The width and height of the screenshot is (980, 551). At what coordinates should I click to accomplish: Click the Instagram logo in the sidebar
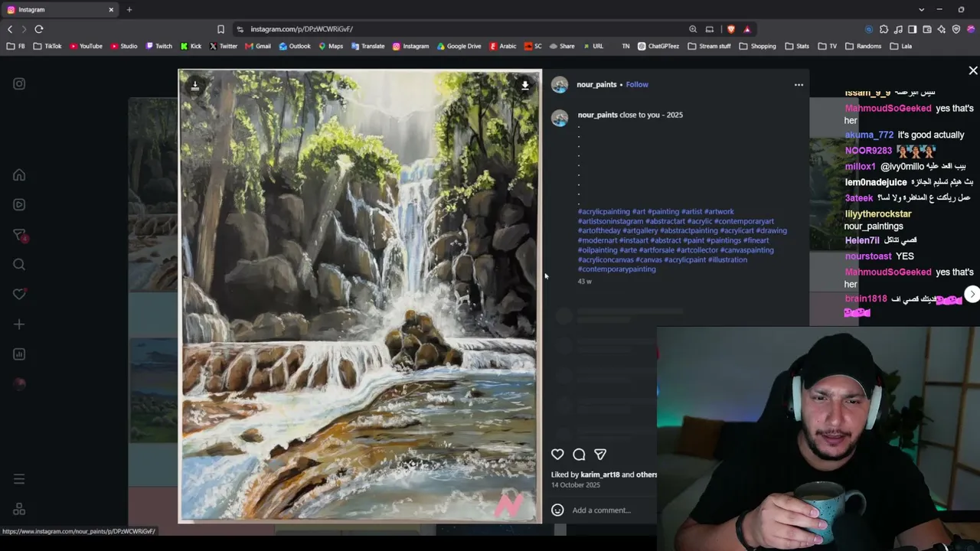(x=19, y=84)
